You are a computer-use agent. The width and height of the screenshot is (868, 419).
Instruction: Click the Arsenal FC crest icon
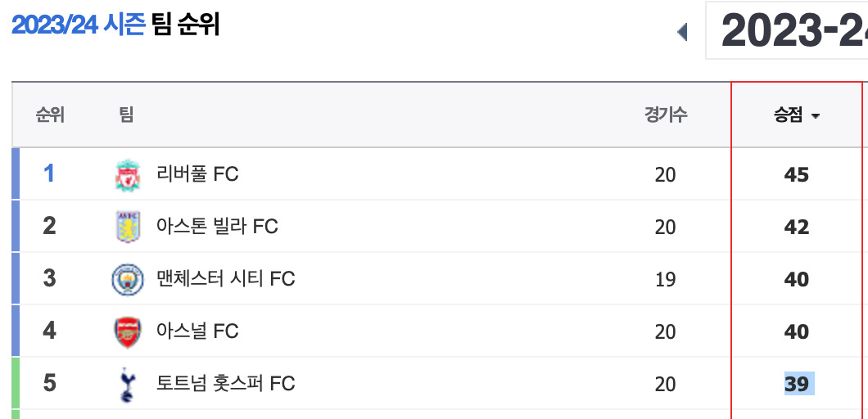point(127,331)
